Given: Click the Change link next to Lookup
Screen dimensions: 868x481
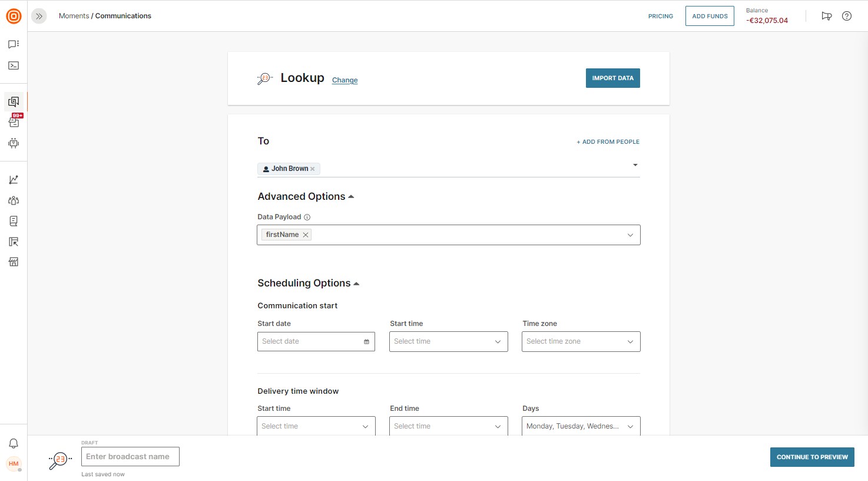Looking at the screenshot, I should [x=344, y=80].
